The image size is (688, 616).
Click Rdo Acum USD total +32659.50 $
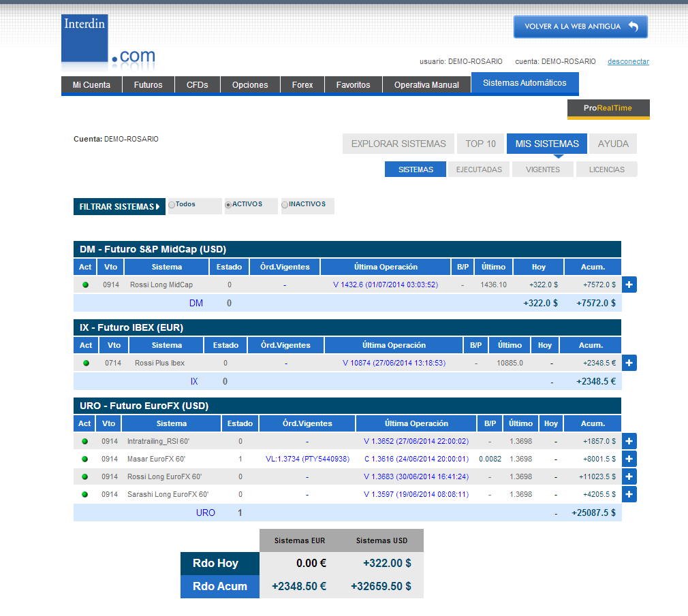click(381, 587)
